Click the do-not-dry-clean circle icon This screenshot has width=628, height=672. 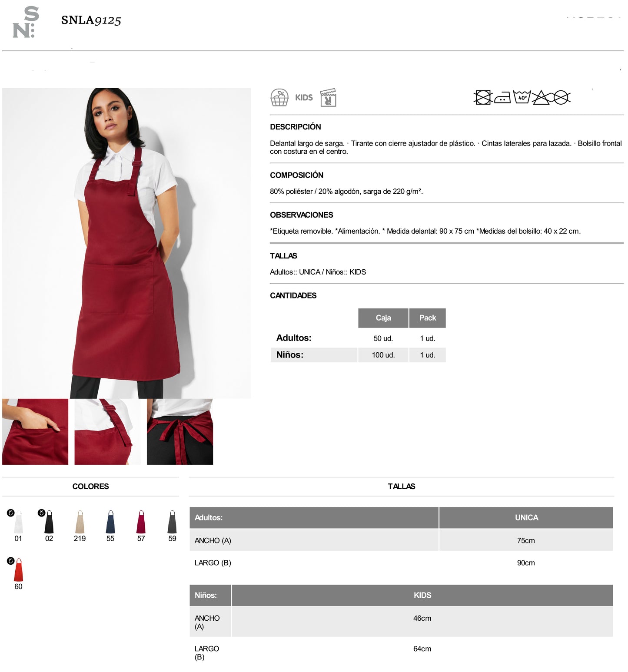coord(561,97)
